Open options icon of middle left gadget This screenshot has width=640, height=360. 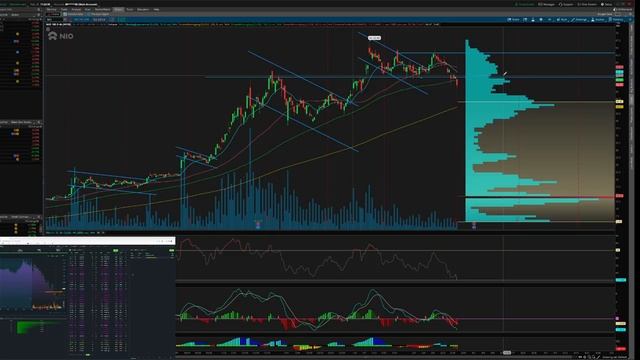(39, 122)
